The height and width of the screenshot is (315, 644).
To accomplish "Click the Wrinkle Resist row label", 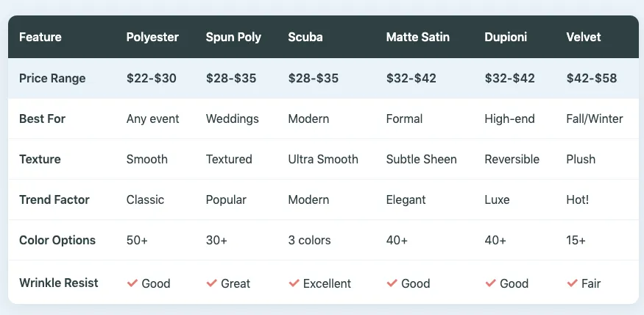I will click(59, 283).
